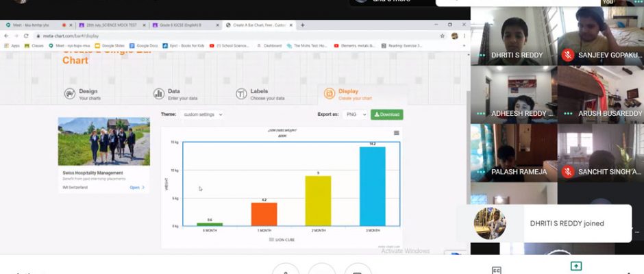Image resolution: width=644 pixels, height=274 pixels.
Task: Select the Create A Bar Chart tab
Action: coord(260,25)
